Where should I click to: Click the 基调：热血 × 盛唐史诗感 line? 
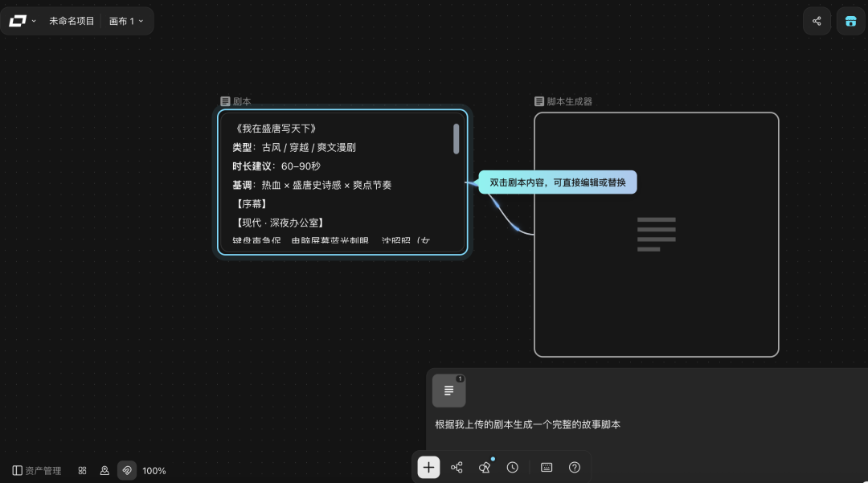(x=312, y=185)
